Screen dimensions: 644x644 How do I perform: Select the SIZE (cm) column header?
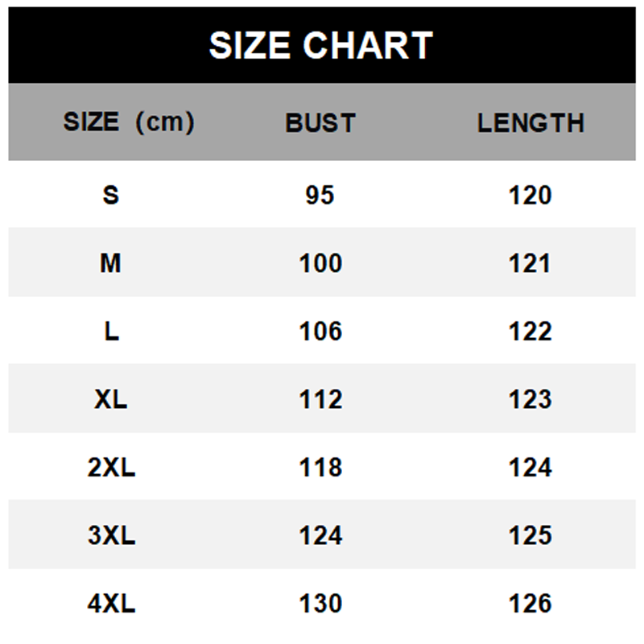pos(129,122)
